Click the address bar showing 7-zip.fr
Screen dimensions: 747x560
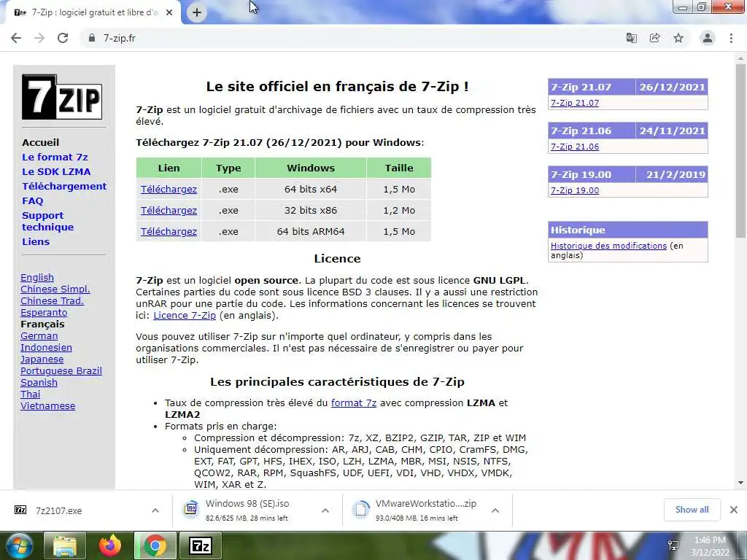[352, 38]
